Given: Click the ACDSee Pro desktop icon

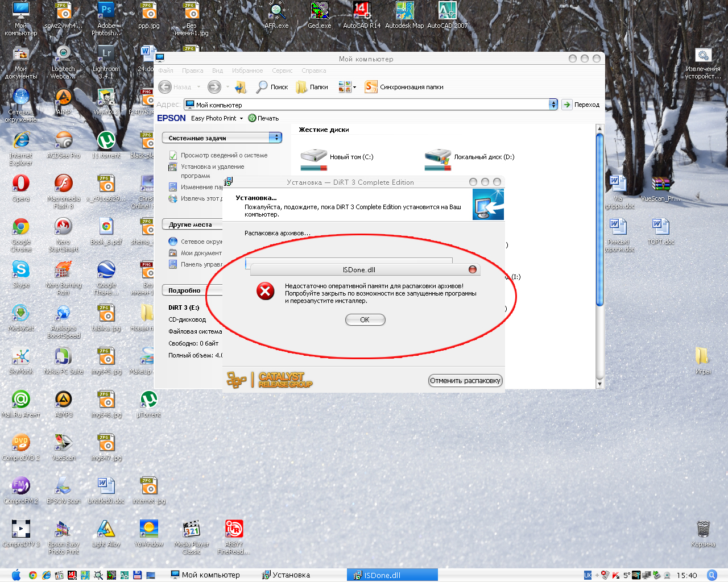Looking at the screenshot, I should point(64,144).
